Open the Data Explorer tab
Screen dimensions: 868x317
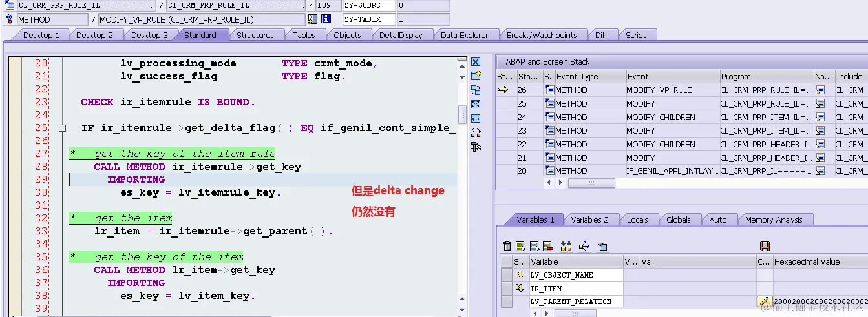coord(464,35)
